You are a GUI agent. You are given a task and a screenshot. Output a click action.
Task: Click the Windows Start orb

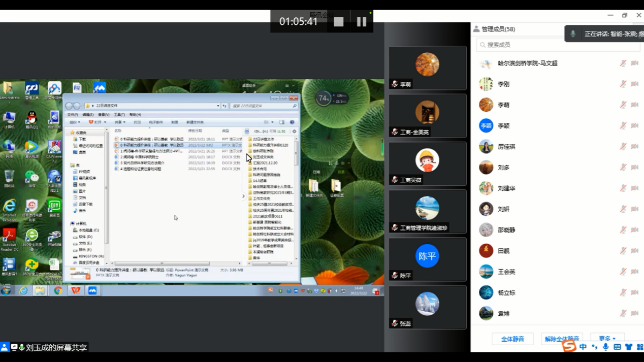pyautogui.click(x=6, y=290)
